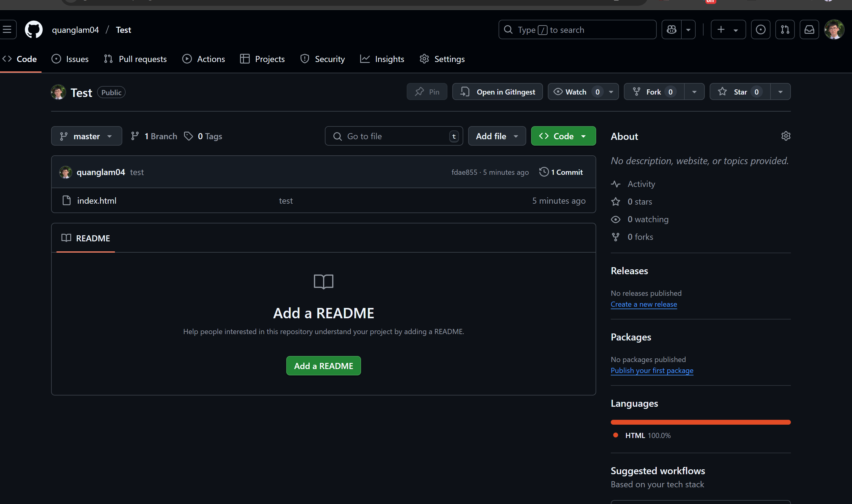The image size is (852, 504).
Task: Click the Test repository breadcrumb link
Action: (x=123, y=30)
